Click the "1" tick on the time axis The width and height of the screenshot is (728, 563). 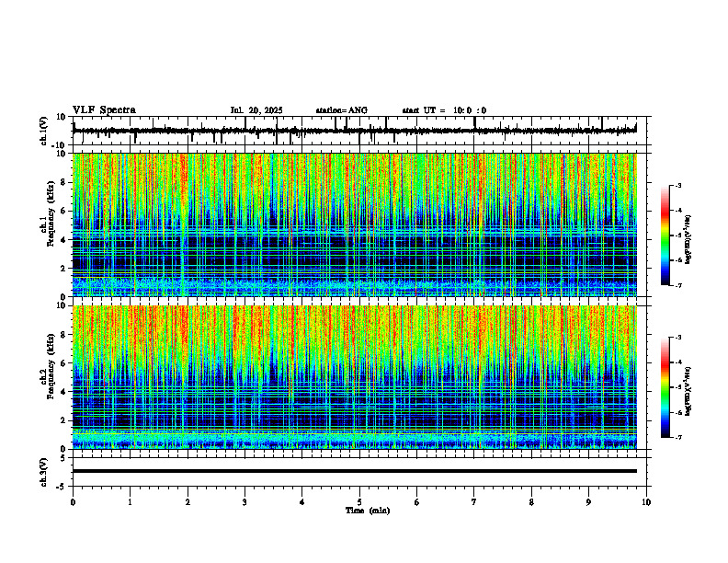[x=130, y=502]
